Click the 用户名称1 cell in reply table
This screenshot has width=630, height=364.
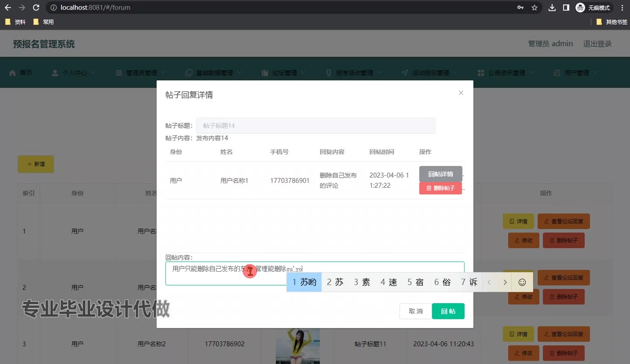coord(234,180)
